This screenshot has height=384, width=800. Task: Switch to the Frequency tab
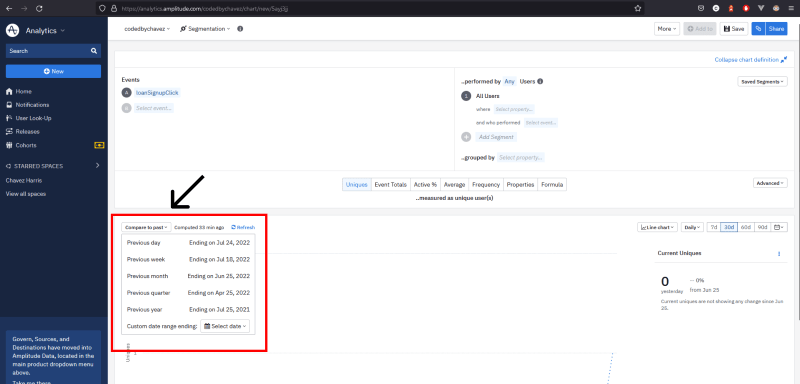tap(486, 185)
